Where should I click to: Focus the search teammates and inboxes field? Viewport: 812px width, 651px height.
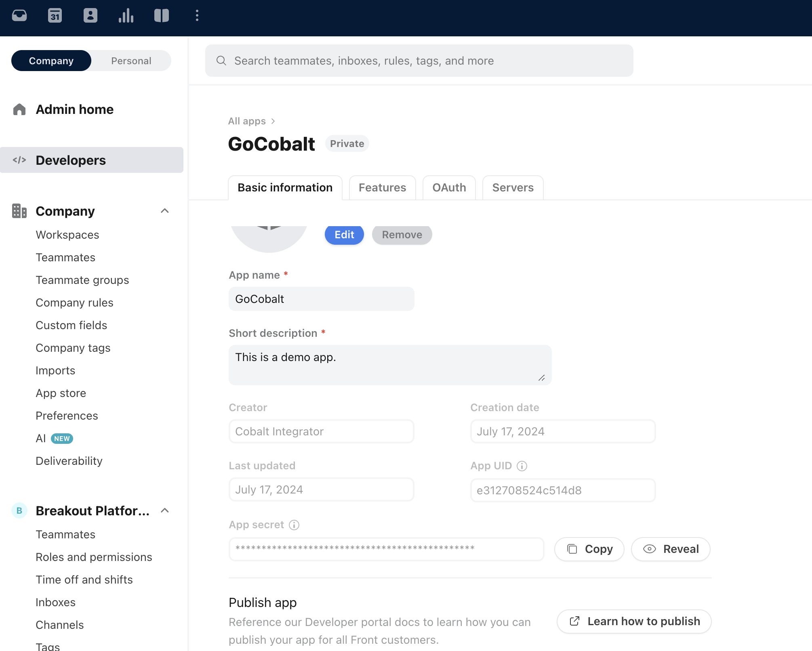point(419,61)
